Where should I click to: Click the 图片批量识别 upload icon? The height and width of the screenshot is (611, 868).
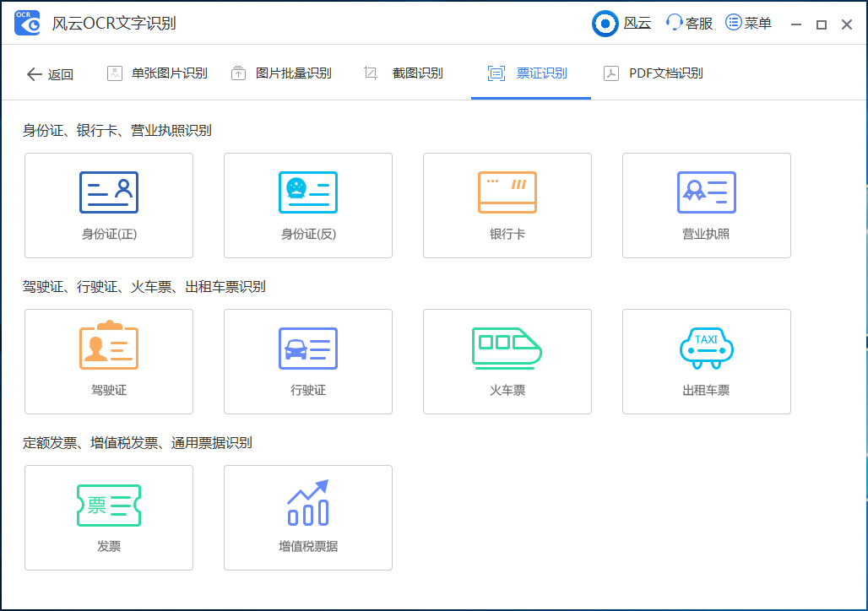(x=239, y=73)
